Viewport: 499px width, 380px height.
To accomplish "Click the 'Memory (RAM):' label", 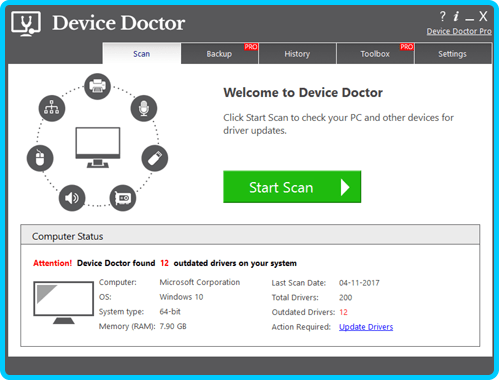I will [127, 326].
